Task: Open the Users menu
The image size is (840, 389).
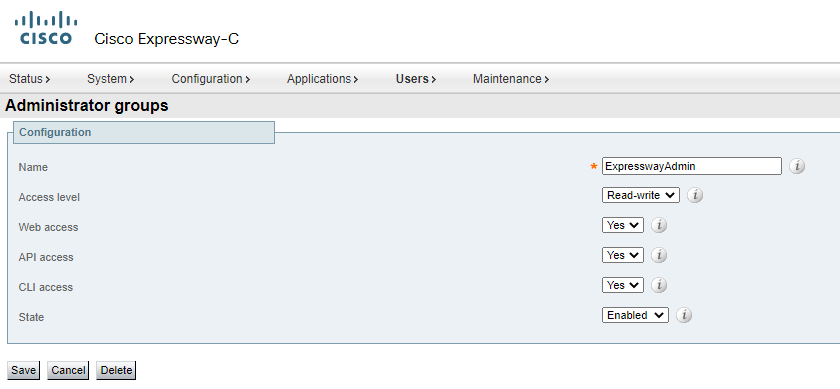Action: pos(416,79)
